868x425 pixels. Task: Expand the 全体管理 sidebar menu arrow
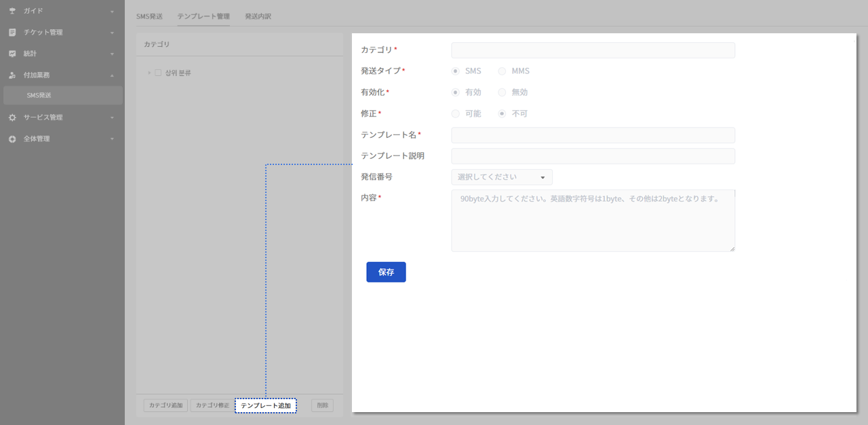point(112,139)
